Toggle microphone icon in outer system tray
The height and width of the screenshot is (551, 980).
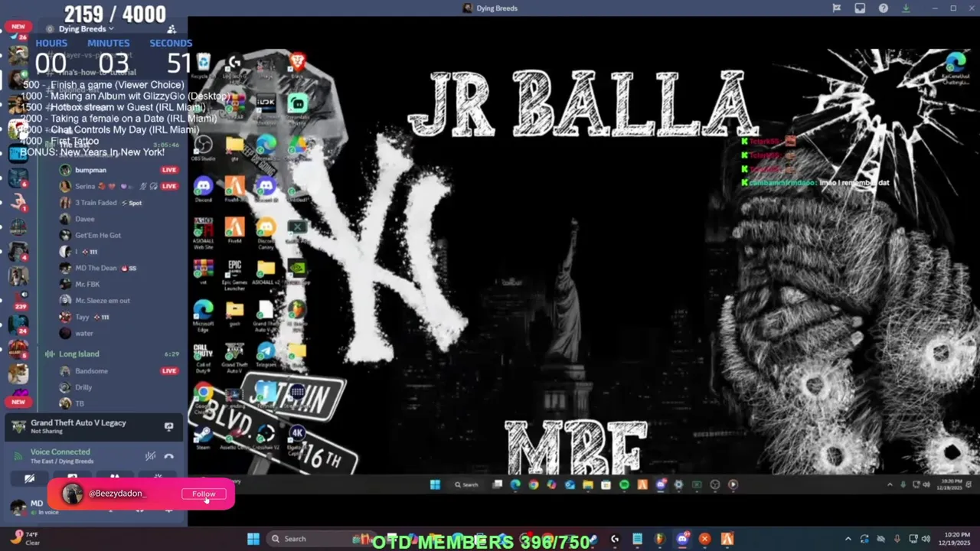pos(897,539)
